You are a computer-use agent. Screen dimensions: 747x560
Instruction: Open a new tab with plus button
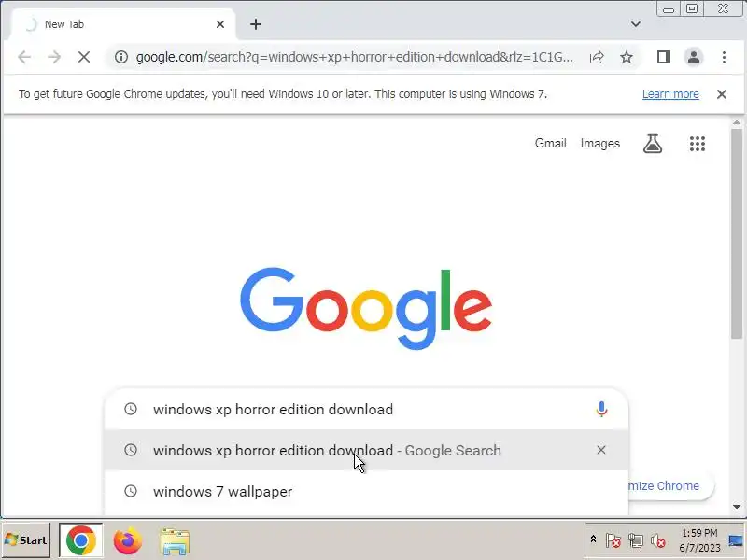[x=255, y=24]
